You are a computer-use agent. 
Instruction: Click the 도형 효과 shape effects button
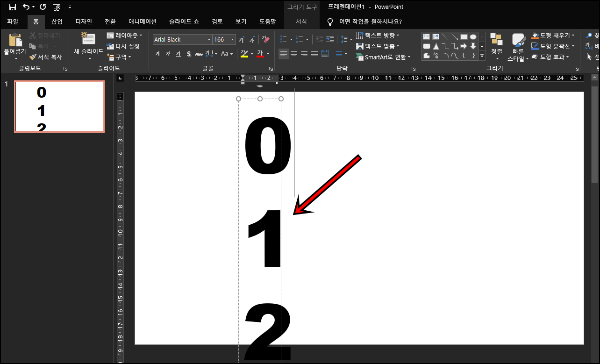point(550,57)
